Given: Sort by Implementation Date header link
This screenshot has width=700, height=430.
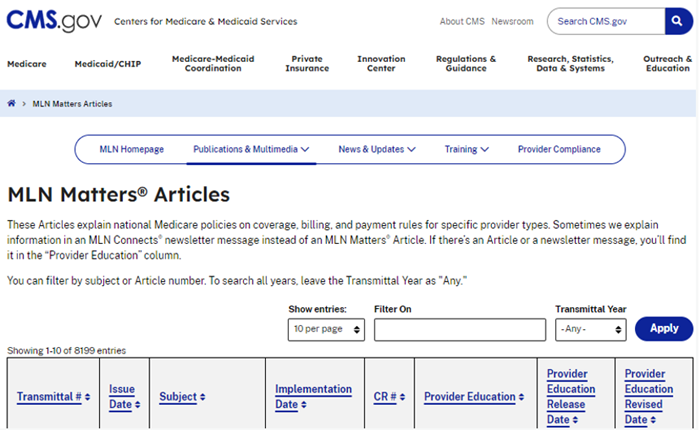Looking at the screenshot, I should click(x=313, y=397).
